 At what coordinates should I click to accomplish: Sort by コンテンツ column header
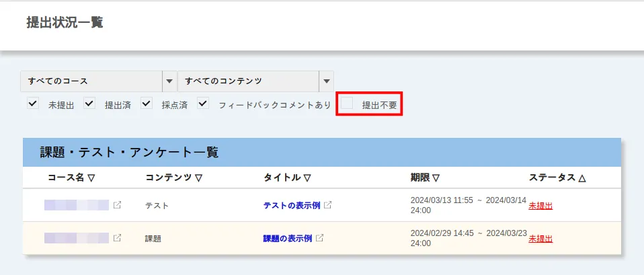pos(173,178)
